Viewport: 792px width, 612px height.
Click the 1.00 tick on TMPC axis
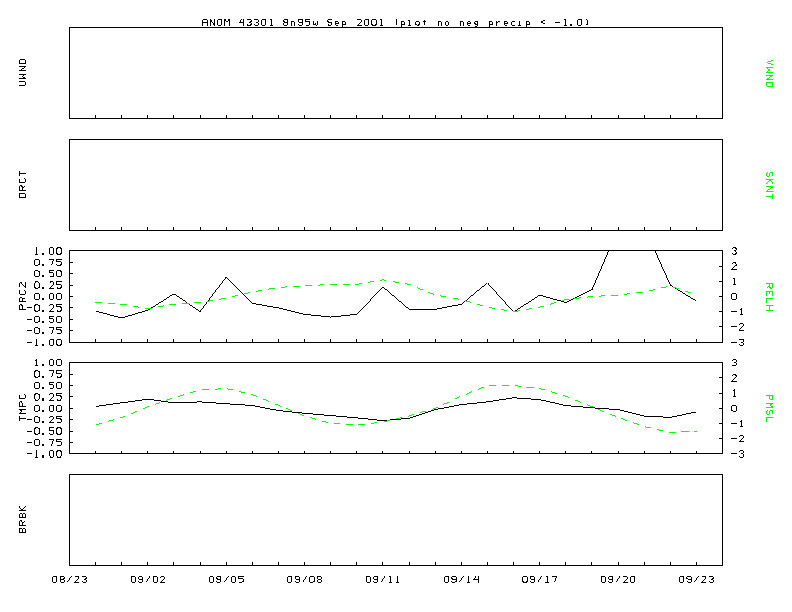pyautogui.click(x=48, y=363)
